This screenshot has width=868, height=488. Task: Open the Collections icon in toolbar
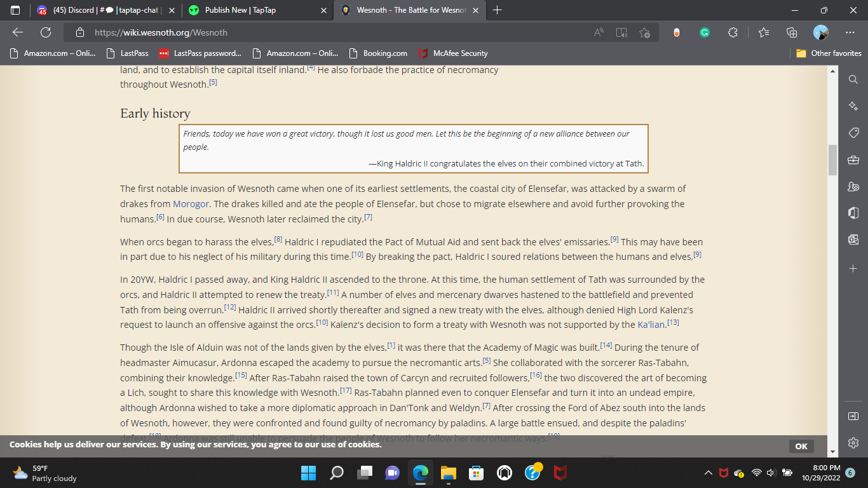coord(792,32)
